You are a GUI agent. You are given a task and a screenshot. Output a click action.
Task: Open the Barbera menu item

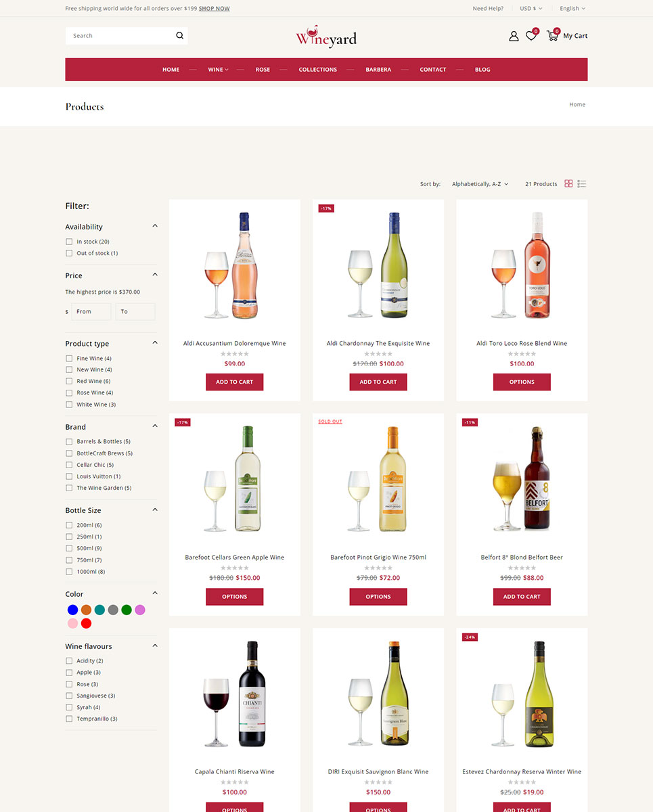[378, 70]
